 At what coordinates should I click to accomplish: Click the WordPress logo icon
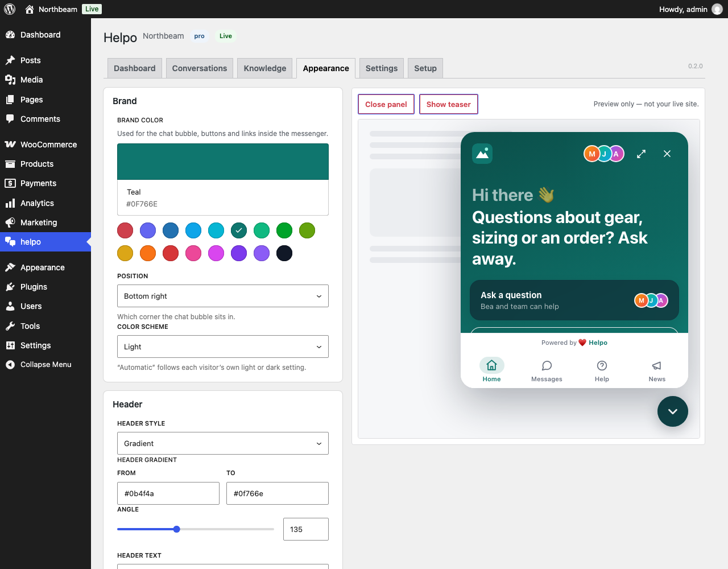click(10, 9)
